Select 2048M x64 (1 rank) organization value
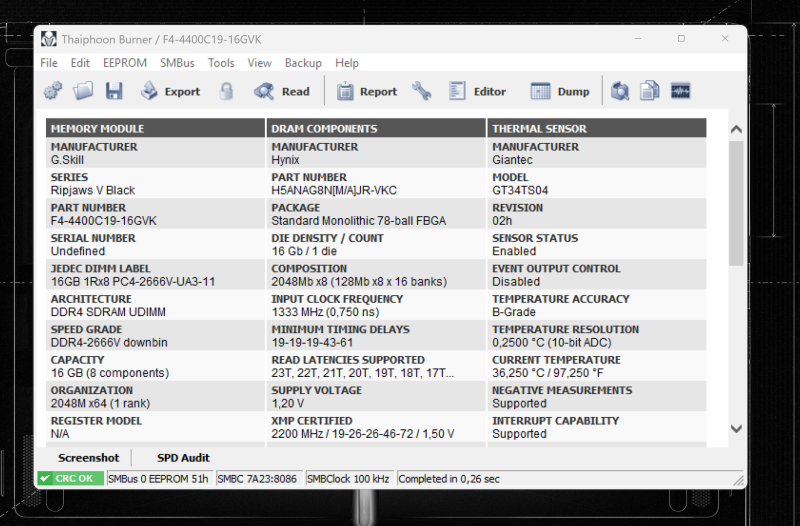 (101, 404)
